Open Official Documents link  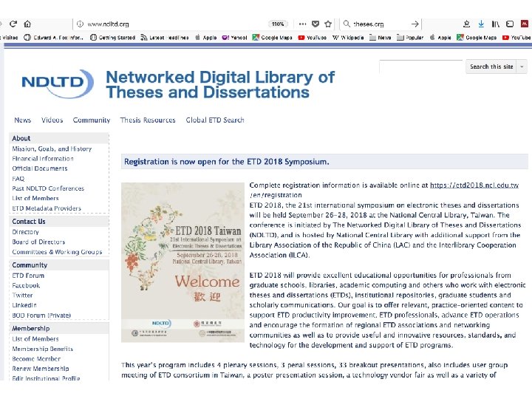pos(40,168)
